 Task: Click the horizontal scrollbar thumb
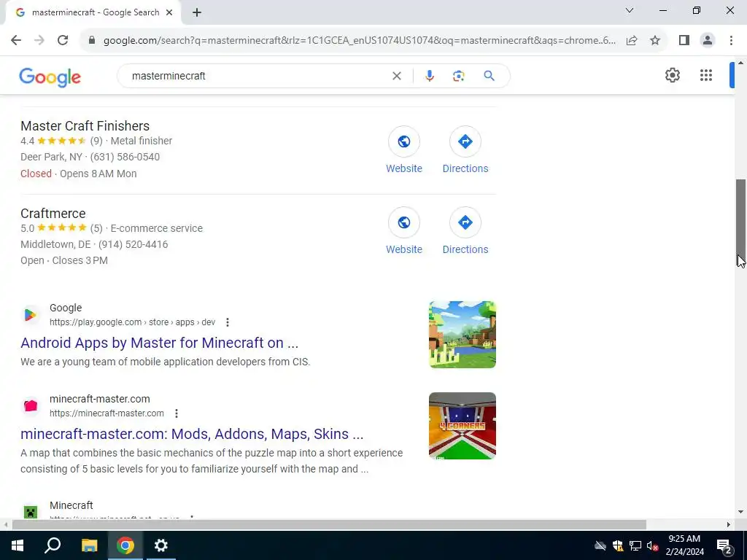point(329,525)
